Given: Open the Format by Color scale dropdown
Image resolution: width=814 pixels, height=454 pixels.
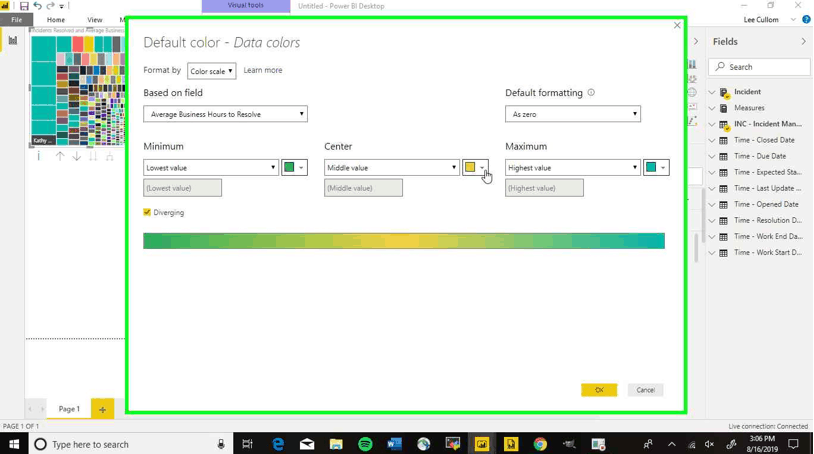Looking at the screenshot, I should click(211, 71).
